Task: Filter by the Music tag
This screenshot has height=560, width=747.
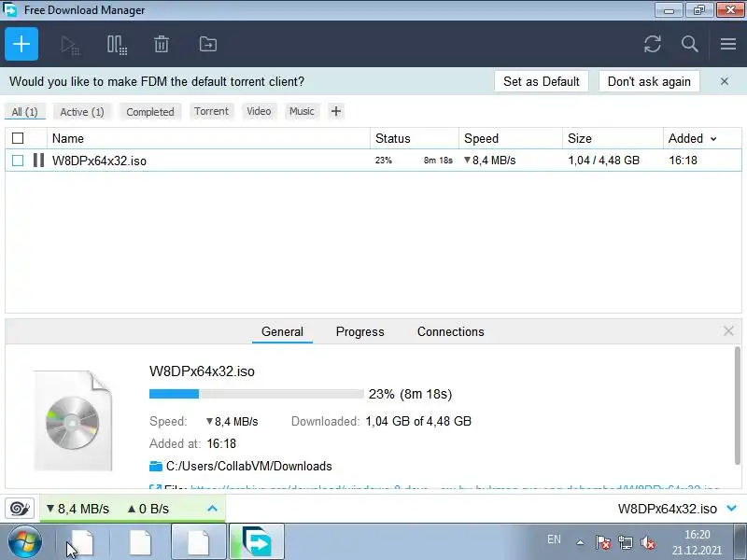Action: click(302, 111)
